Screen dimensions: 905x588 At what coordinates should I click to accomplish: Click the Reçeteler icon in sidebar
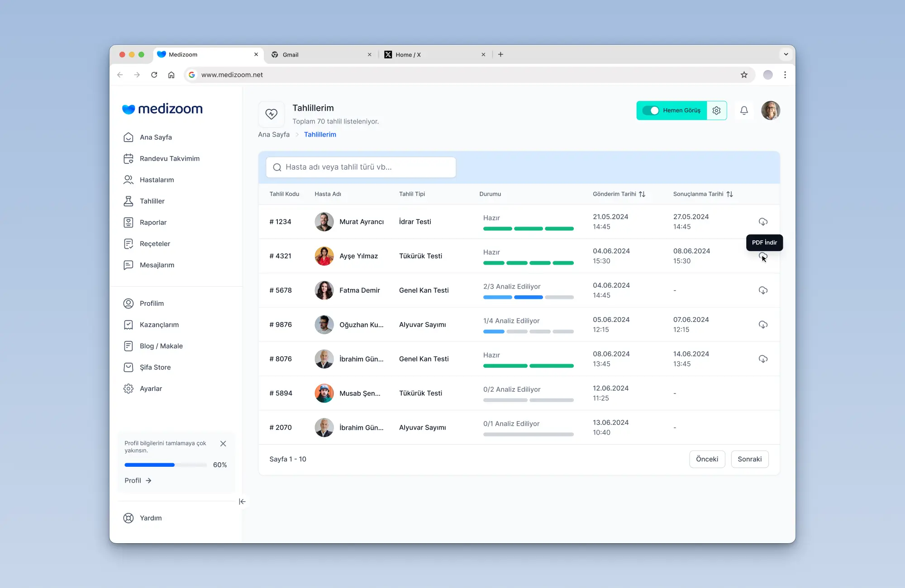[x=129, y=244]
